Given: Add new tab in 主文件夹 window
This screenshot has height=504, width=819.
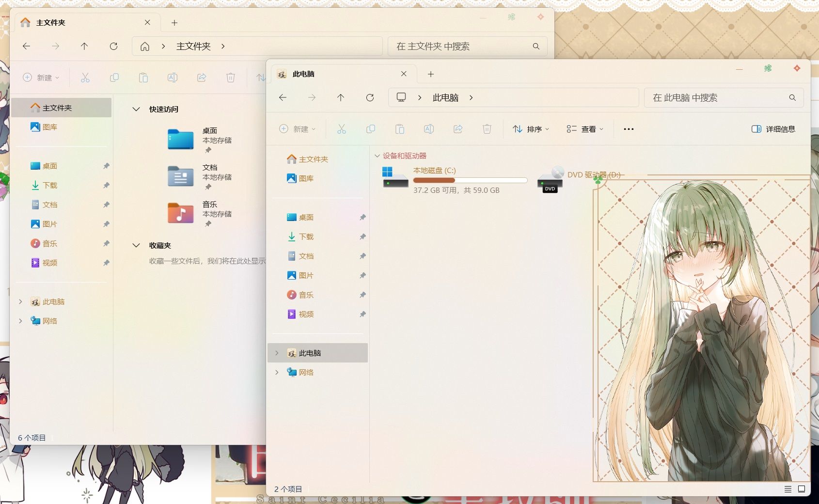Looking at the screenshot, I should (x=174, y=23).
